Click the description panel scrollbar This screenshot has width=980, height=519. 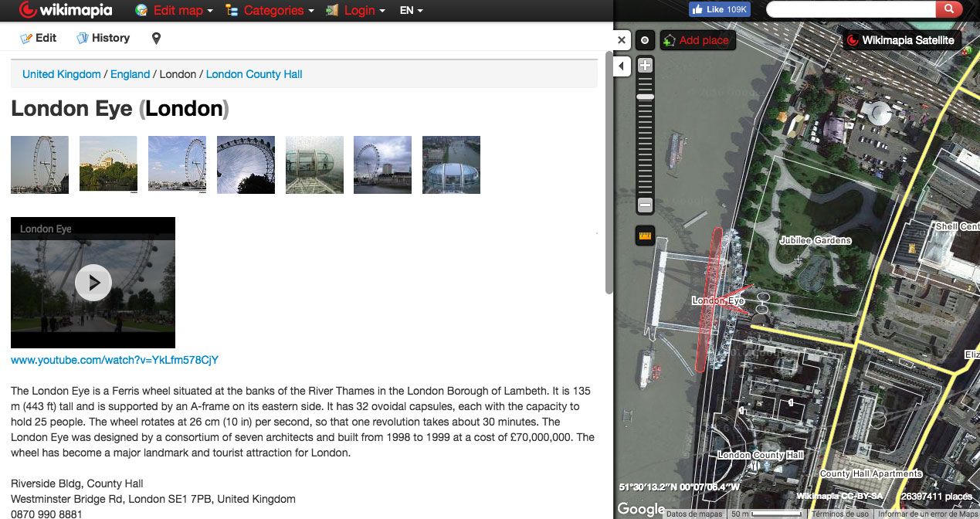coord(609,172)
